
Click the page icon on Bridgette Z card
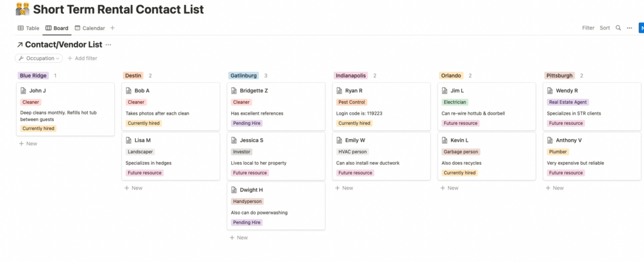click(234, 91)
